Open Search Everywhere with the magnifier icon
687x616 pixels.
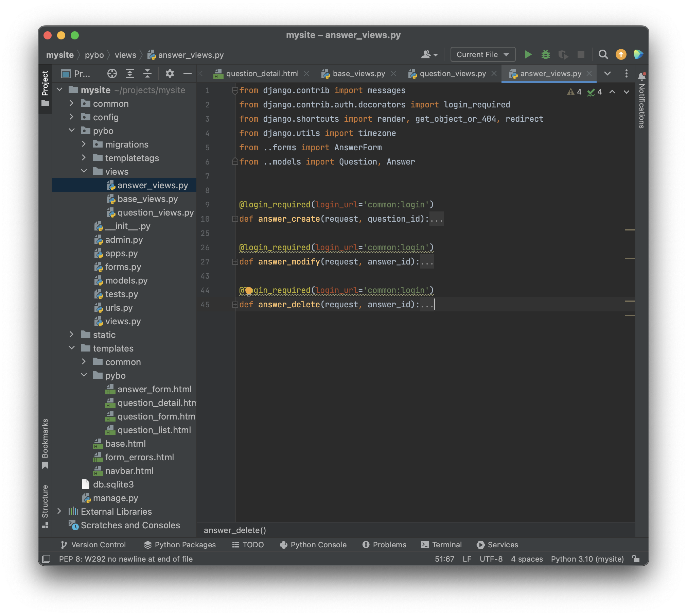pyautogui.click(x=603, y=54)
